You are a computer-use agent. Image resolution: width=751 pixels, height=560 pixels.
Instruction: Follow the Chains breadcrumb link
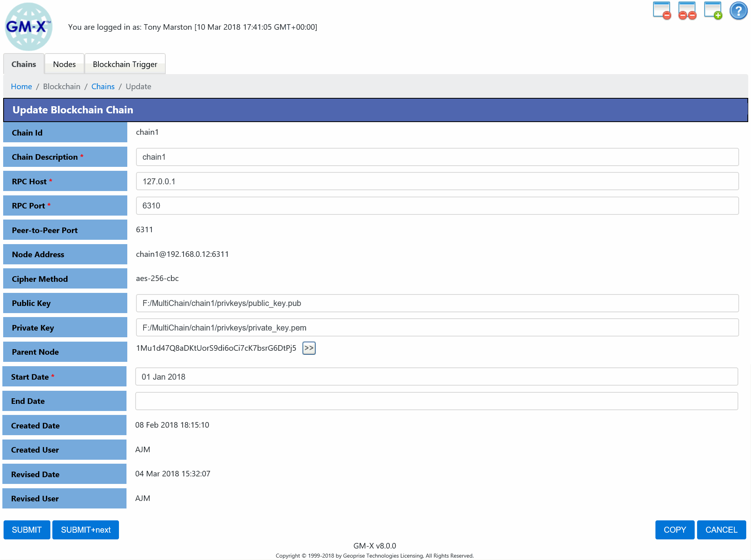103,86
